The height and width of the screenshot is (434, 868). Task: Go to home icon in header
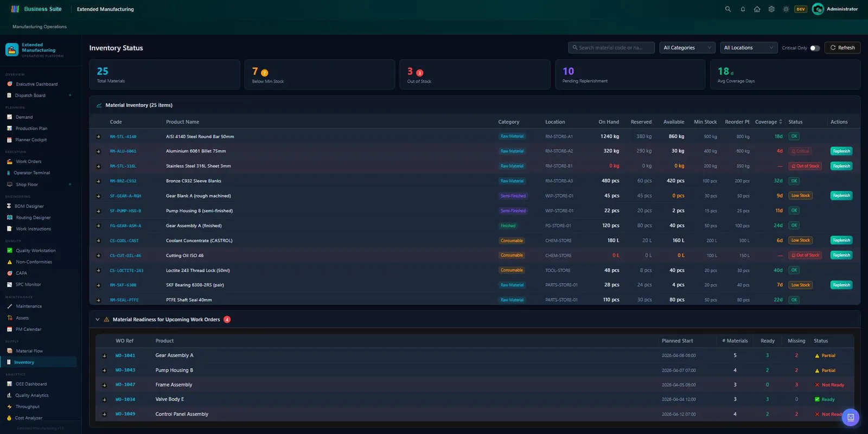point(757,9)
